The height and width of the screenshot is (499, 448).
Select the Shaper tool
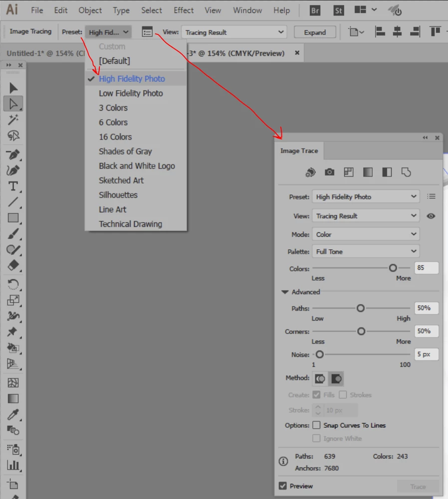(x=13, y=250)
